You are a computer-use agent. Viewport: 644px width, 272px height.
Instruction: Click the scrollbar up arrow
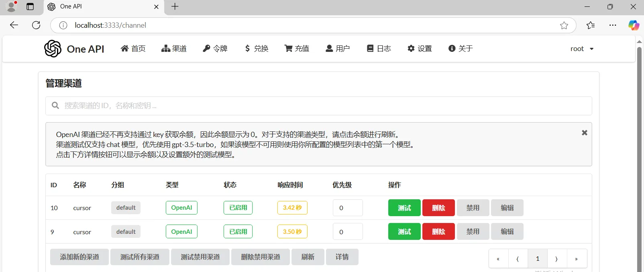(x=640, y=41)
